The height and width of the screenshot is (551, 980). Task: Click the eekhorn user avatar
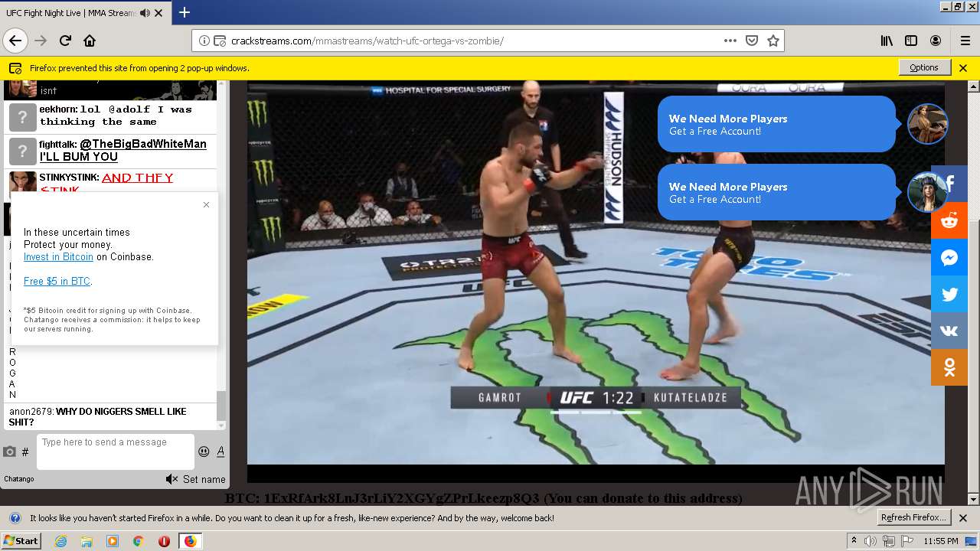23,117
